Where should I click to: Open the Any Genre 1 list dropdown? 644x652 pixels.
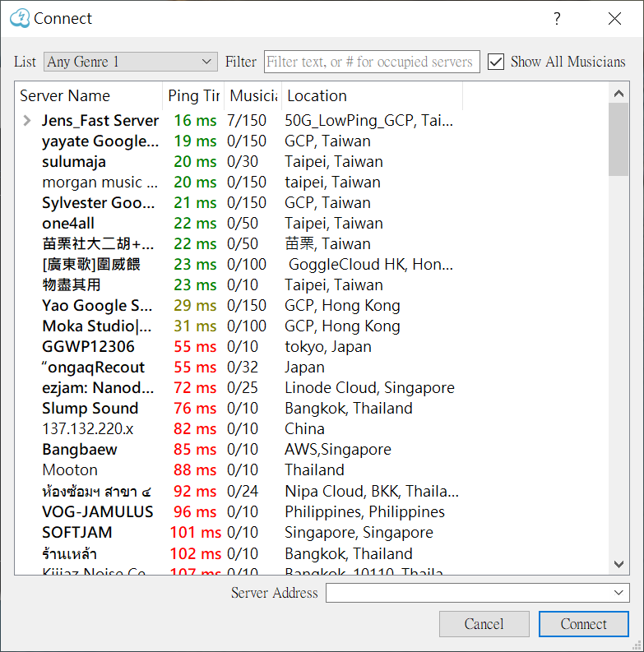pyautogui.click(x=130, y=62)
